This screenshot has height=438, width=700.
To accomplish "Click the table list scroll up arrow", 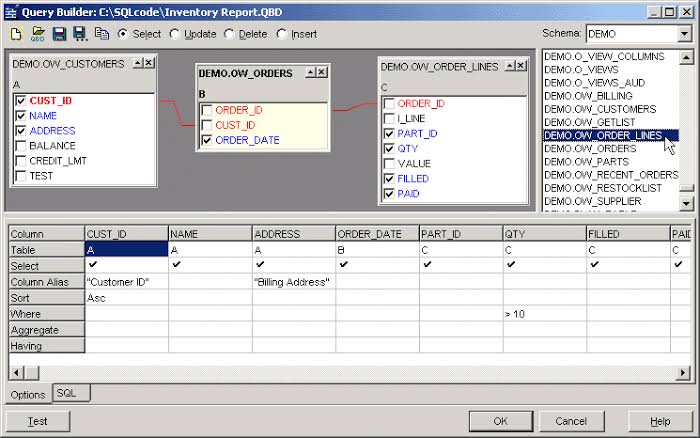I will pos(686,57).
